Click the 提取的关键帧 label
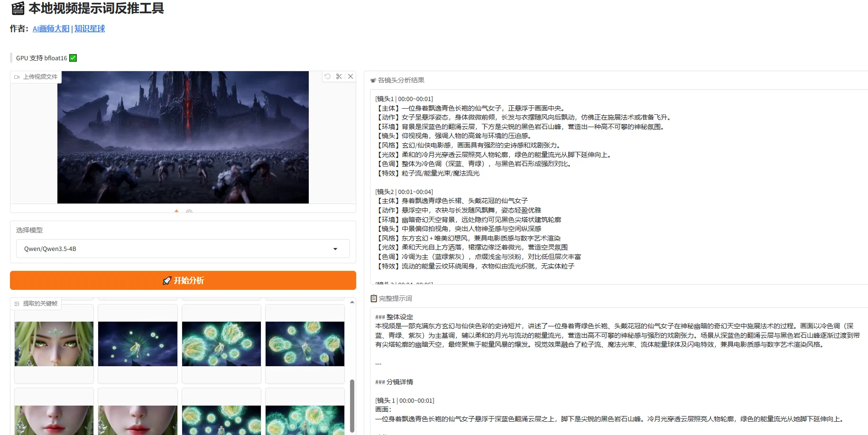 [x=40, y=304]
